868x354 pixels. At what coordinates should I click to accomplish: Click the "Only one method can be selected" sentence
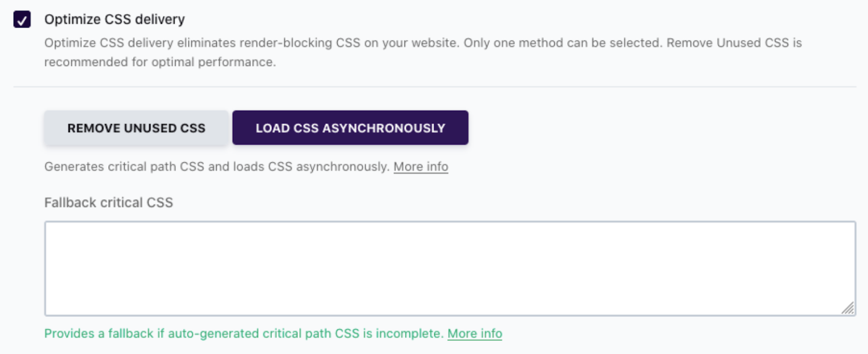(562, 43)
